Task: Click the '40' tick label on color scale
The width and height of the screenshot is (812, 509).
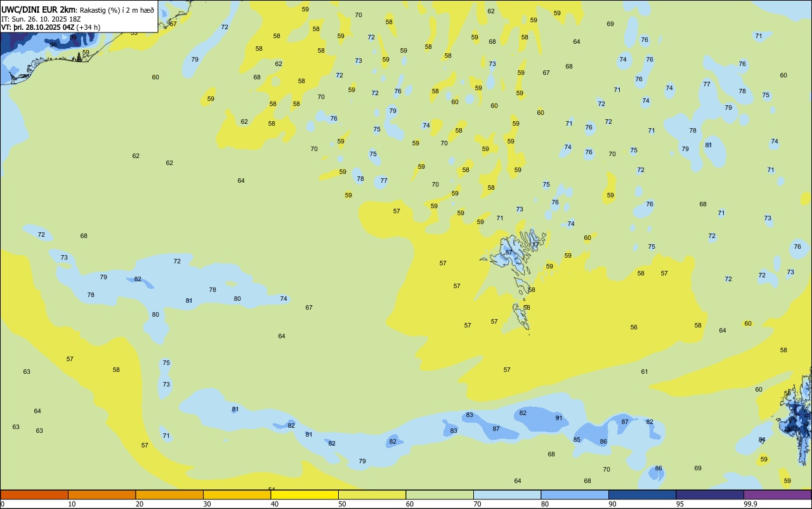Action: (275, 504)
